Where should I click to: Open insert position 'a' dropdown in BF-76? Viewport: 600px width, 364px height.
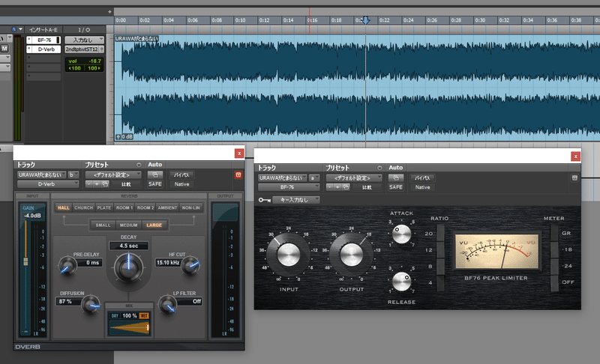[314, 178]
